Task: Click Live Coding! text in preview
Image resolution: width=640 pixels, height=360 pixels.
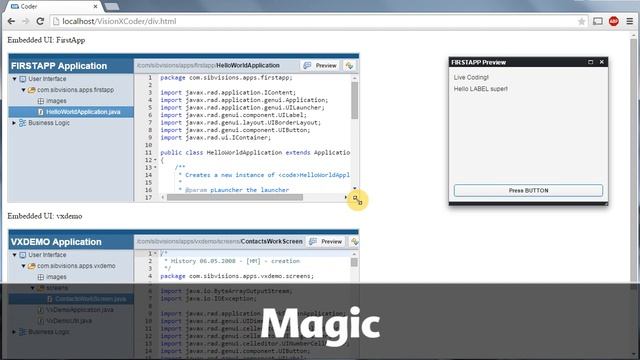Action: (471, 77)
